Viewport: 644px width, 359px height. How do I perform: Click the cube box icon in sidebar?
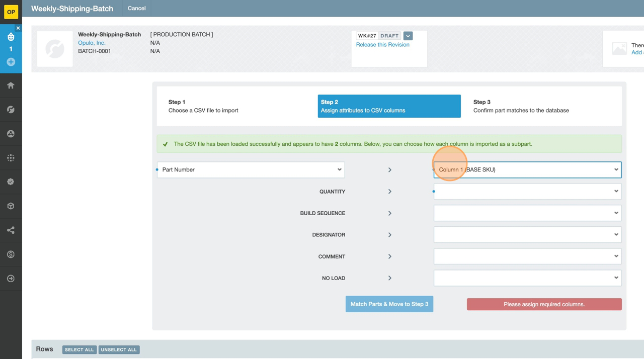11,206
